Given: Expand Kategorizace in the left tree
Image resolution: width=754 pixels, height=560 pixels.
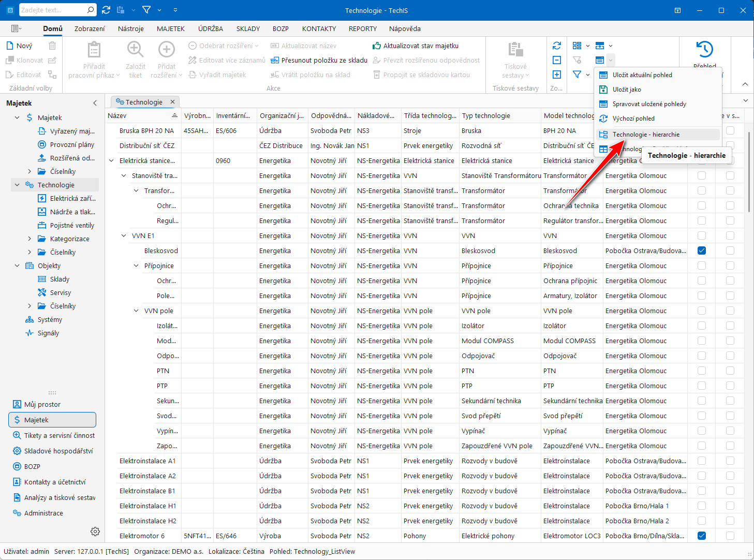Looking at the screenshot, I should point(29,239).
